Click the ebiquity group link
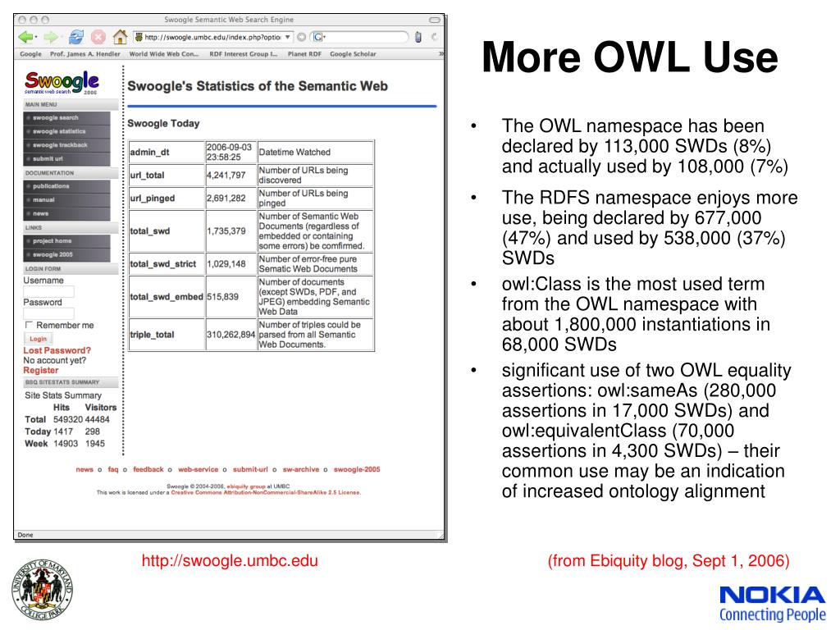Viewport: 840px width, 630px height. (x=246, y=486)
